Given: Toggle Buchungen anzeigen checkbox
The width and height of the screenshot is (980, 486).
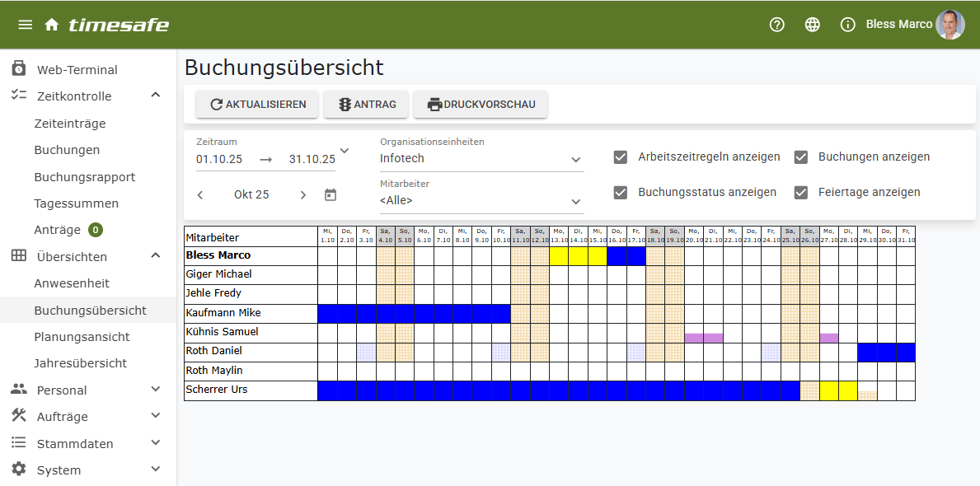Looking at the screenshot, I should click(x=801, y=157).
